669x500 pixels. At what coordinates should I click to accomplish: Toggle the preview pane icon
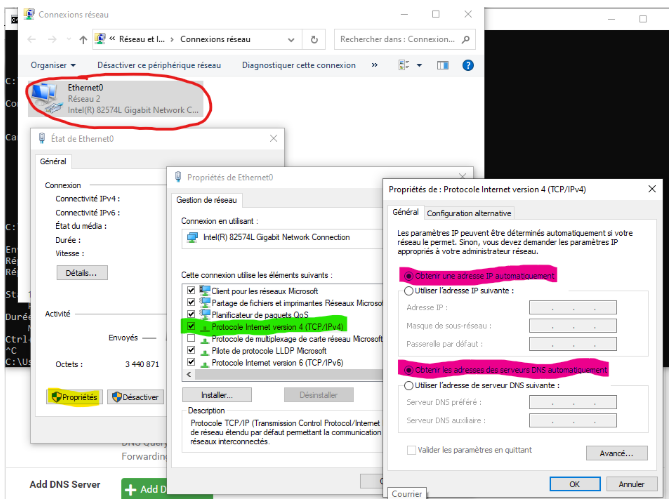tap(440, 65)
